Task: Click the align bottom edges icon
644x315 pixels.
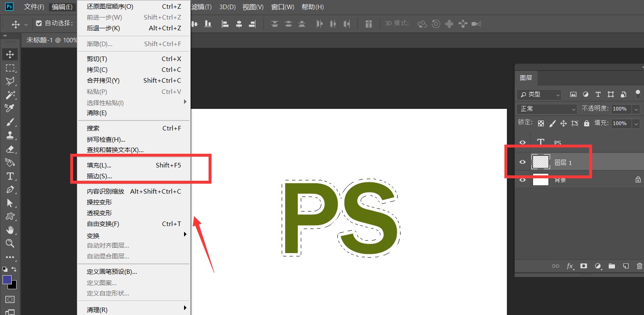Action: [208, 24]
